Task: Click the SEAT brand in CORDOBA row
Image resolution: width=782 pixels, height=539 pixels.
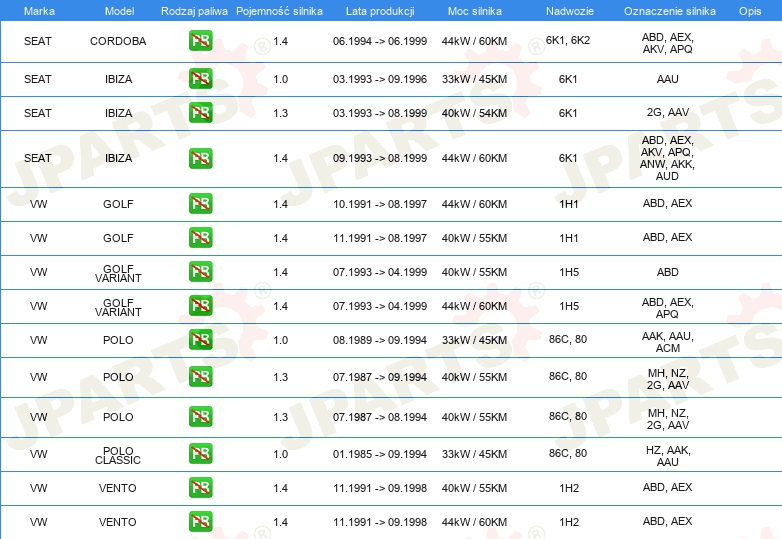Action: click(x=38, y=41)
